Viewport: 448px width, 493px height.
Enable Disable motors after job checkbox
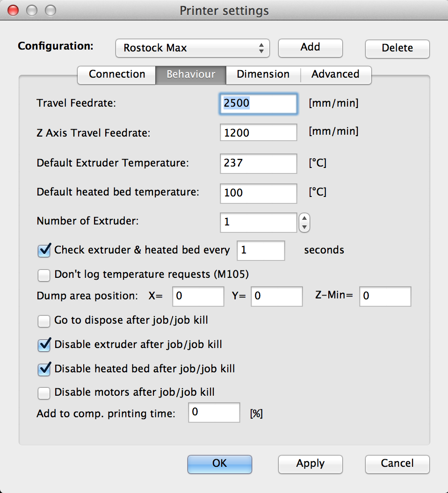click(x=44, y=393)
